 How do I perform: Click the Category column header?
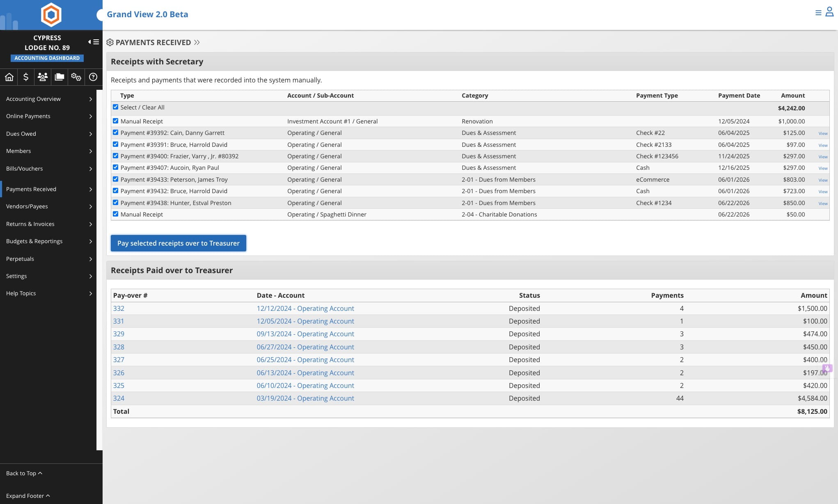coord(475,96)
